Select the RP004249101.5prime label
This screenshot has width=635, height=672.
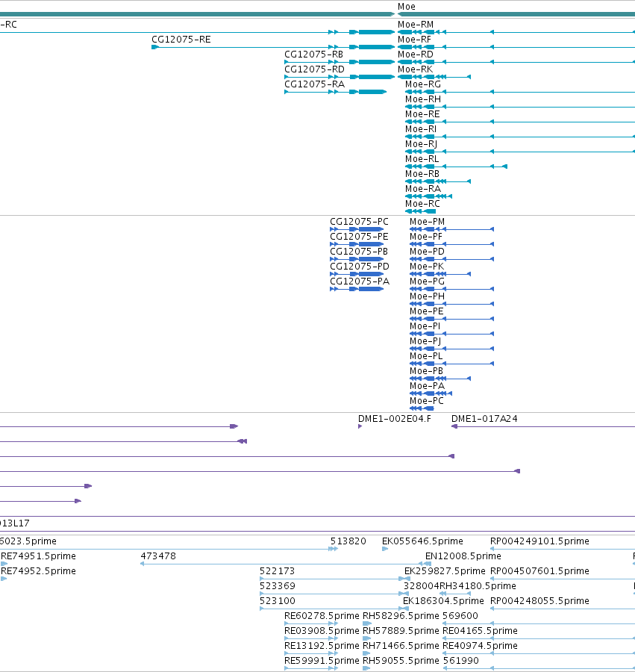[x=539, y=542]
